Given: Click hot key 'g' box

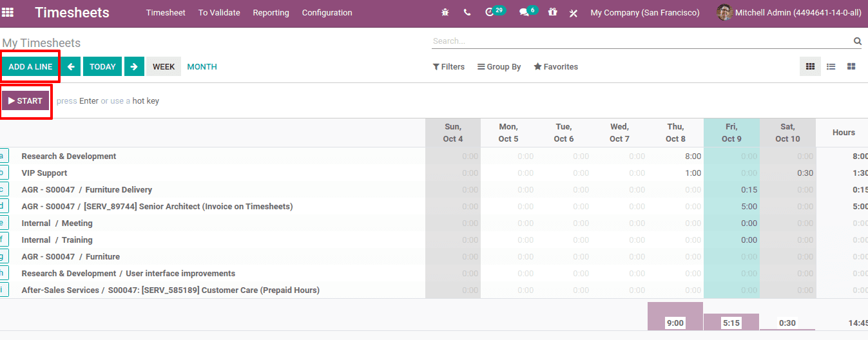Looking at the screenshot, I should pyautogui.click(x=3, y=256).
